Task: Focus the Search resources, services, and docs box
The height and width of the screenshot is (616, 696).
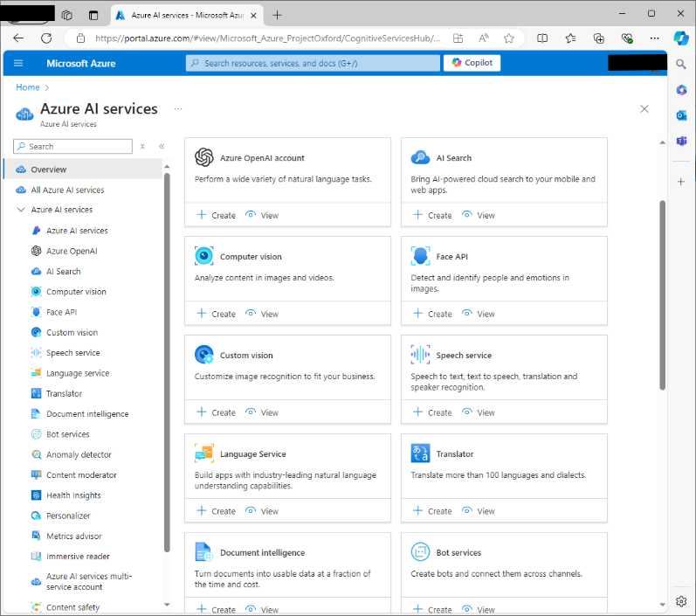Action: click(313, 63)
